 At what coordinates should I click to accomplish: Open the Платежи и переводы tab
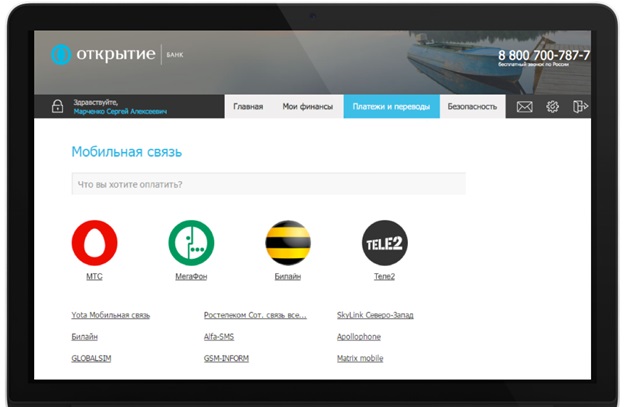(x=392, y=107)
